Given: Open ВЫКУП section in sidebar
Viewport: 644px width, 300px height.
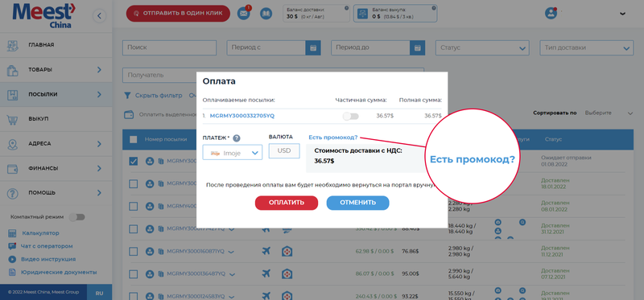Looking at the screenshot, I should [x=56, y=119].
